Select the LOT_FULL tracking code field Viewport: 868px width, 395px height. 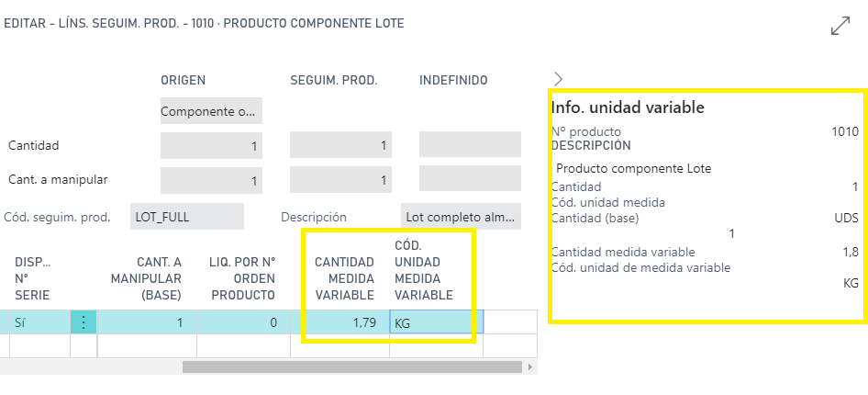(187, 217)
